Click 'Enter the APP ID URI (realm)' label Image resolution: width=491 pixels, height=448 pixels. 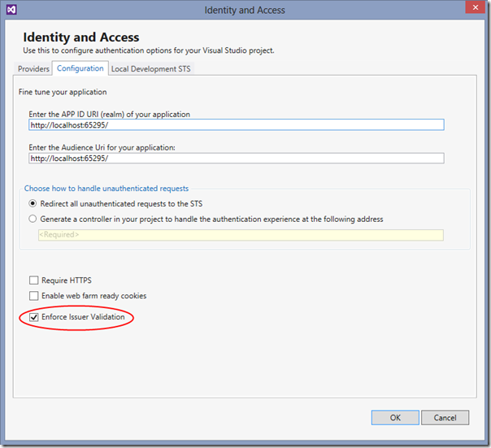pyautogui.click(x=109, y=114)
